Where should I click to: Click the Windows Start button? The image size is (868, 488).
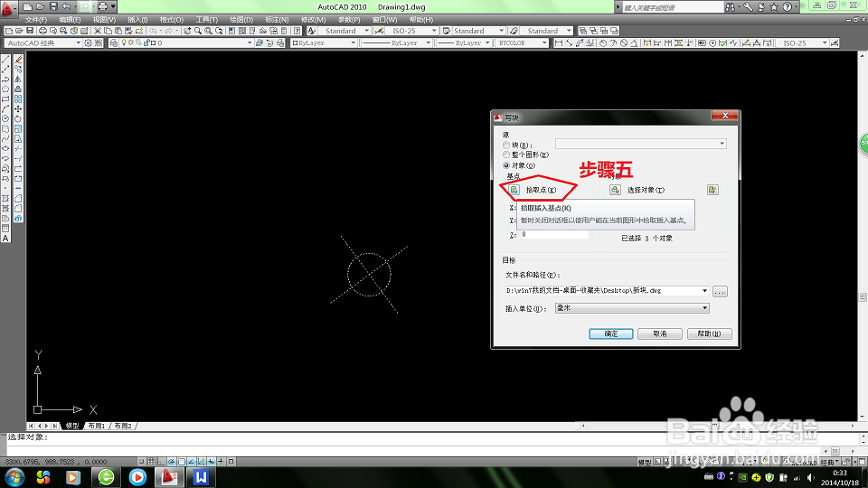(x=14, y=476)
